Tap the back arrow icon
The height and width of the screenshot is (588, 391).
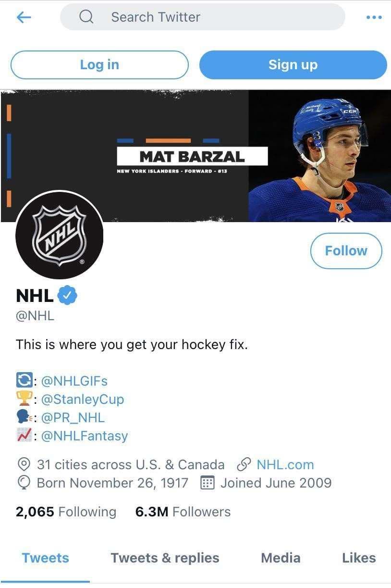[24, 17]
